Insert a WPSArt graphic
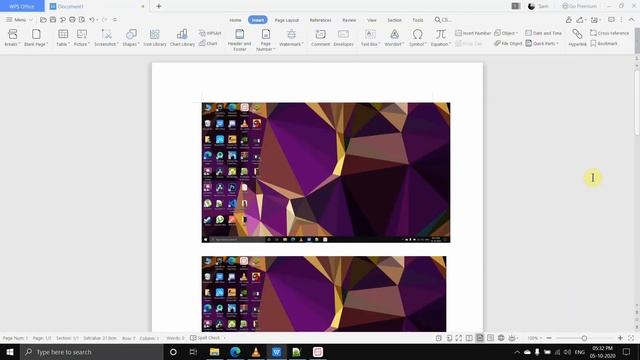This screenshot has height=360, width=640. (x=210, y=33)
